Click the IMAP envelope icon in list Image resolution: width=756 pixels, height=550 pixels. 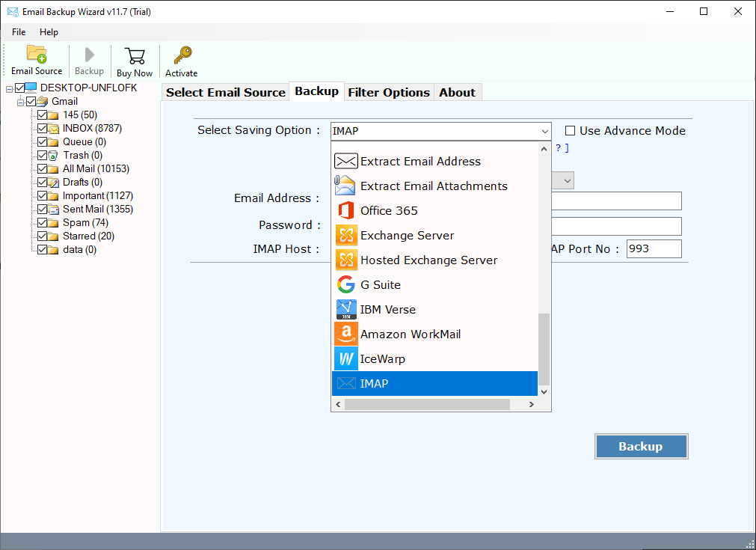coord(345,384)
